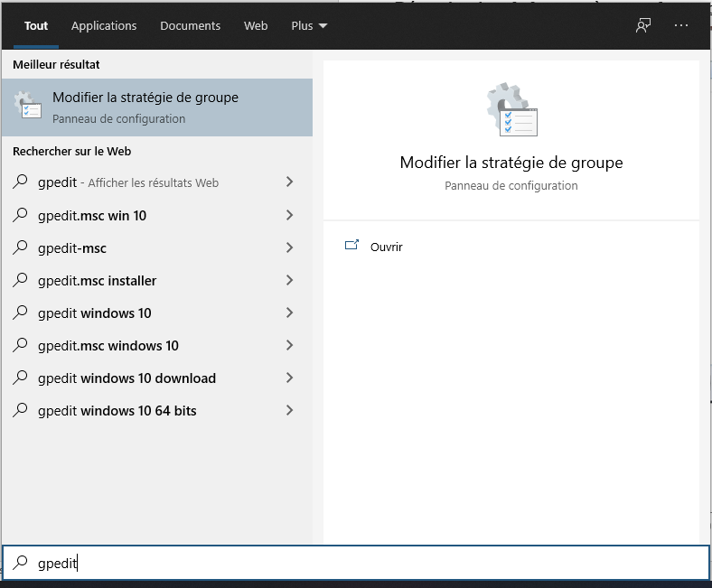This screenshot has width=712, height=588.
Task: Expand arrow next to gpedit.msc win 10
Action: tap(290, 215)
